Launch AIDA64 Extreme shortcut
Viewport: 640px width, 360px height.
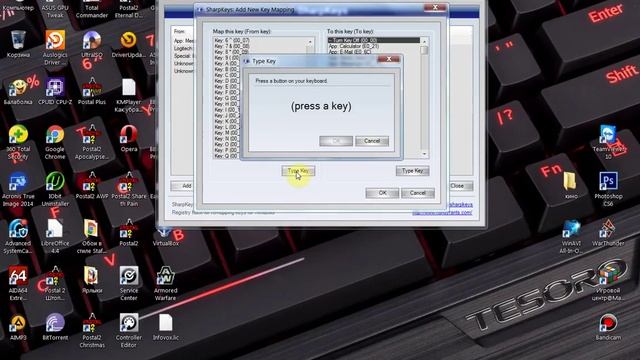(18, 276)
